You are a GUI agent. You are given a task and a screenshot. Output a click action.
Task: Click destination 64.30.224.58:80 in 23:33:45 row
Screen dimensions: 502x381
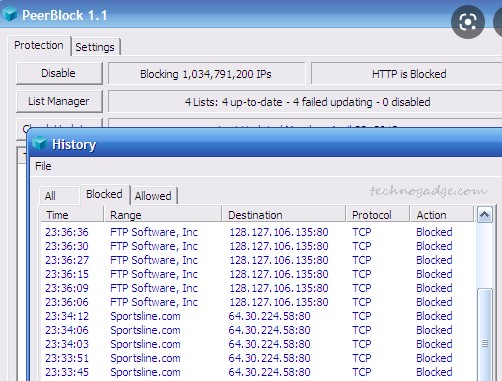(x=269, y=372)
